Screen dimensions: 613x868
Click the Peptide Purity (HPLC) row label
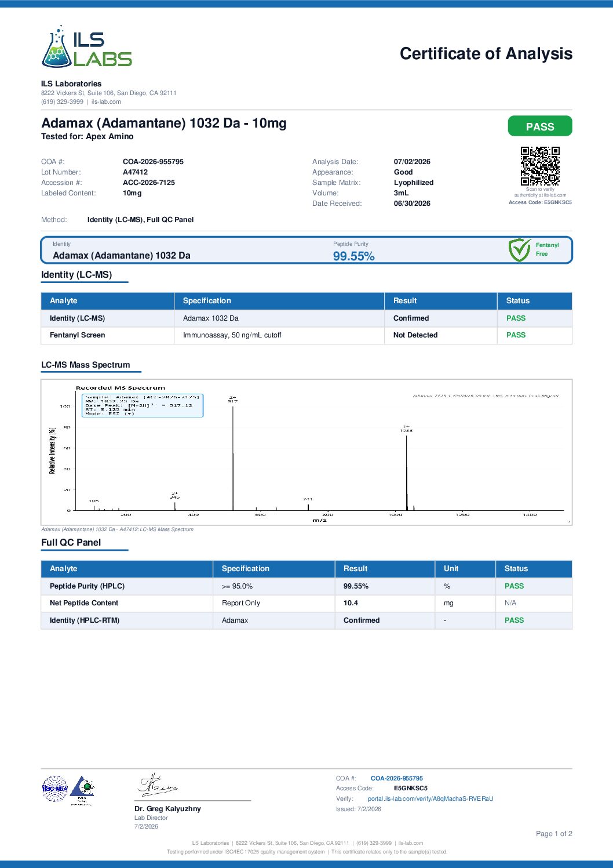[87, 586]
